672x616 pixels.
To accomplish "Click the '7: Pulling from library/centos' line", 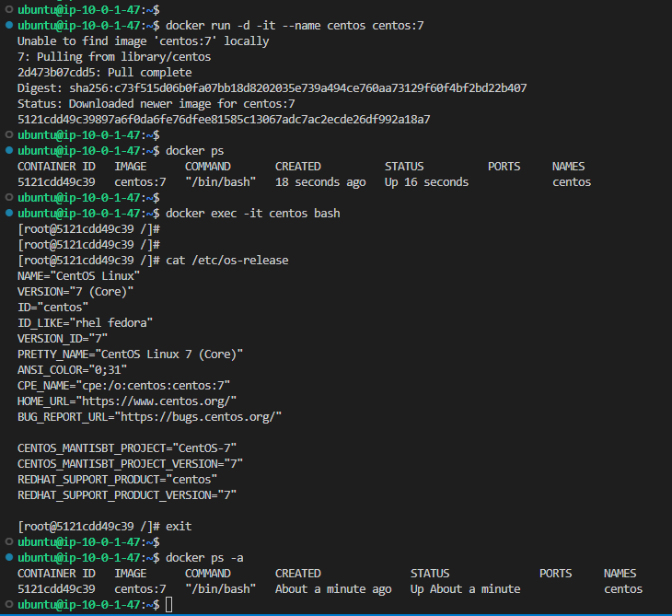I will (x=114, y=57).
